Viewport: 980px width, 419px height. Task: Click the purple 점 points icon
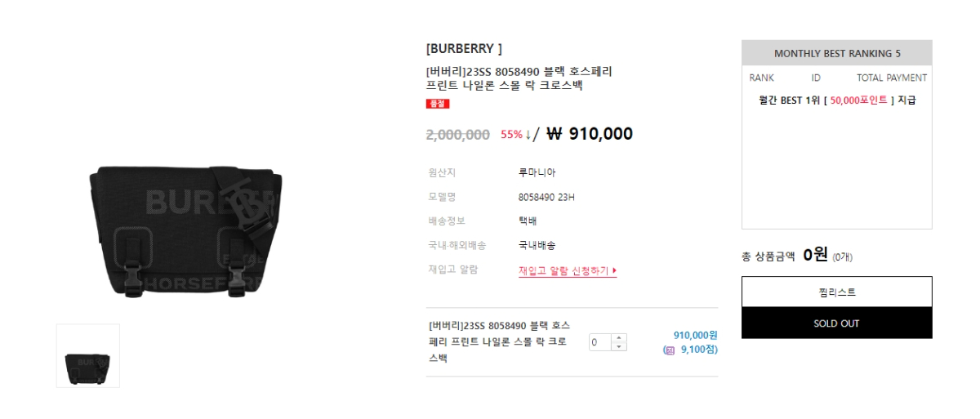point(670,350)
